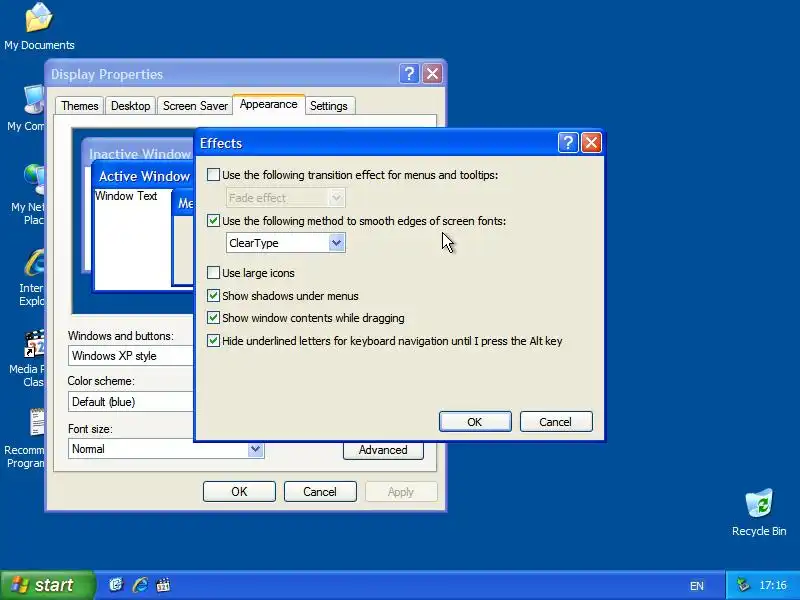Select the My Computer desktop icon
The height and width of the screenshot is (600, 800).
27,109
